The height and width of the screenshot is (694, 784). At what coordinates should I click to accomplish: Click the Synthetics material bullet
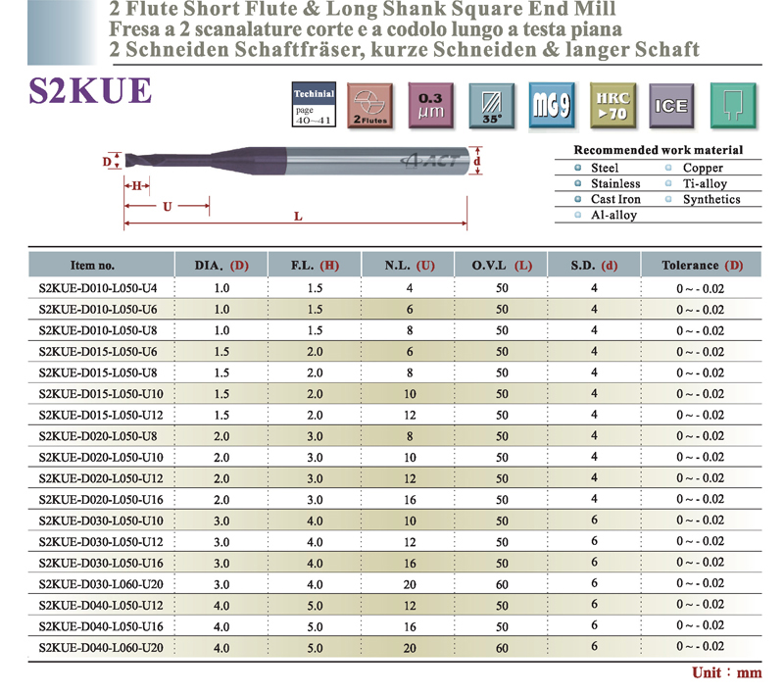coord(668,199)
